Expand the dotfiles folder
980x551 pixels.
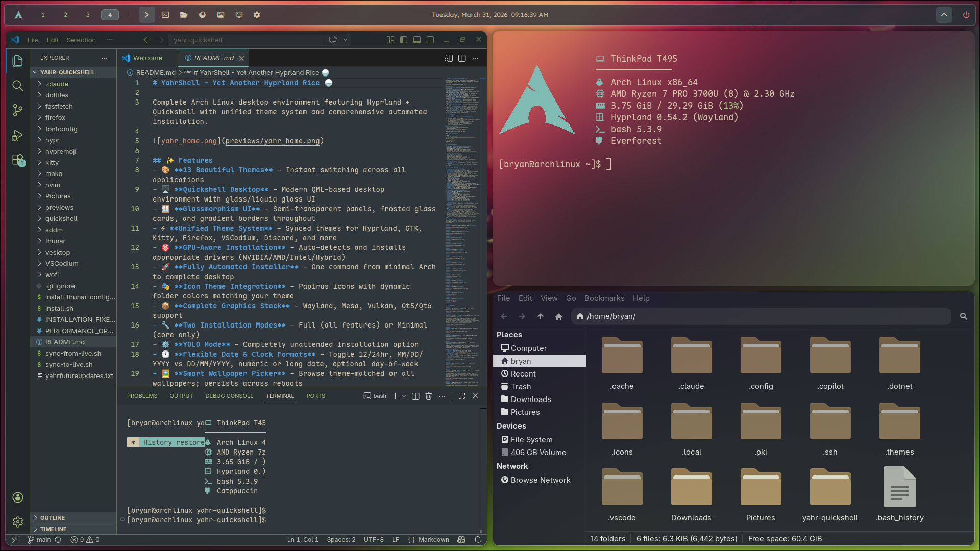73,95
